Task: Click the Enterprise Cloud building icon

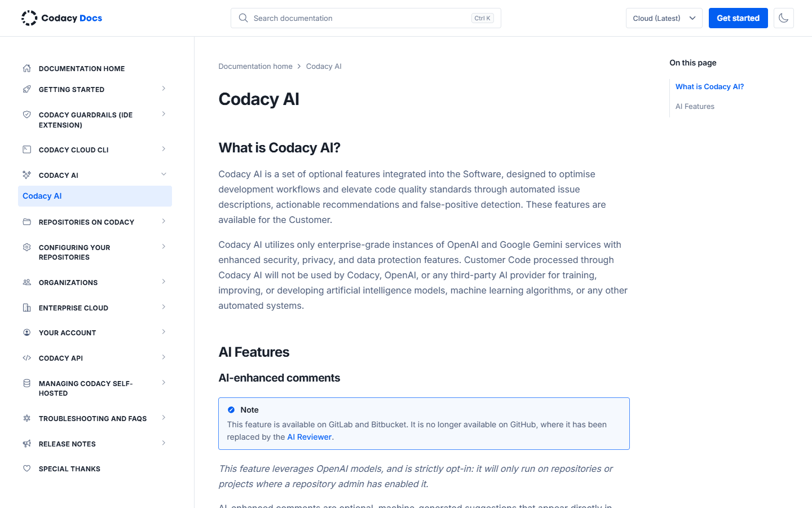Action: [27, 308]
